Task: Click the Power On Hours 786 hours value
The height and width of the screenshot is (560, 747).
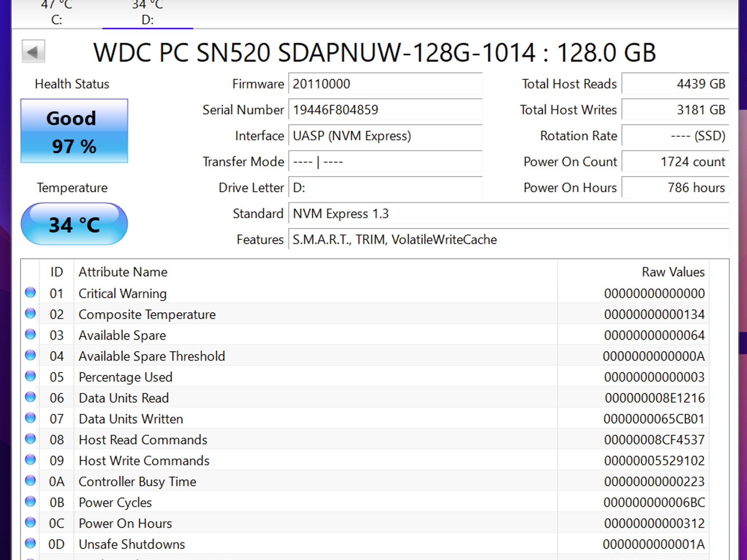Action: pyautogui.click(x=675, y=187)
